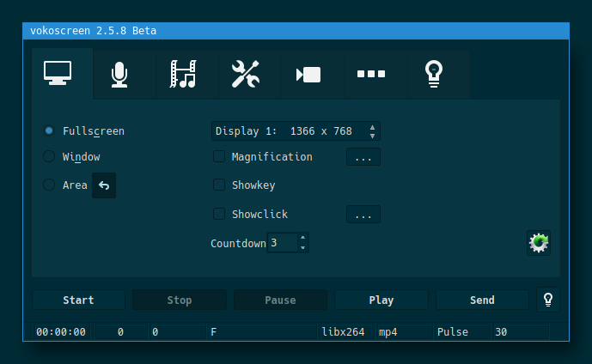Click the area reset arrow icon
The image size is (592, 364).
click(104, 185)
